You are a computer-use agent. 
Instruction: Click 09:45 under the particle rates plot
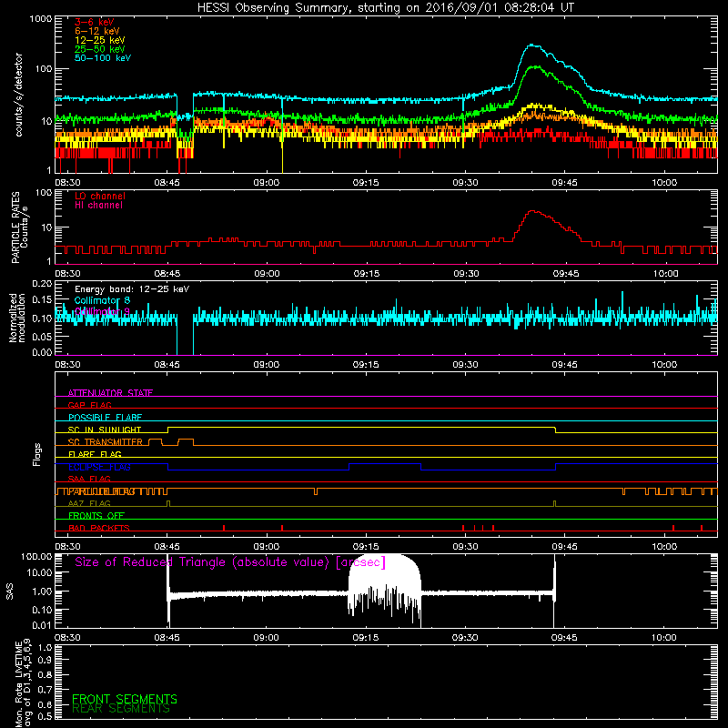point(565,274)
